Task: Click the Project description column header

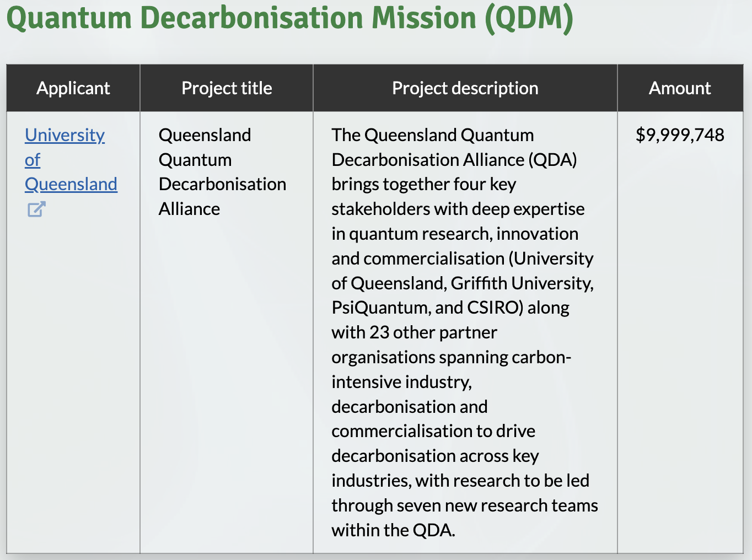Action: [x=465, y=88]
